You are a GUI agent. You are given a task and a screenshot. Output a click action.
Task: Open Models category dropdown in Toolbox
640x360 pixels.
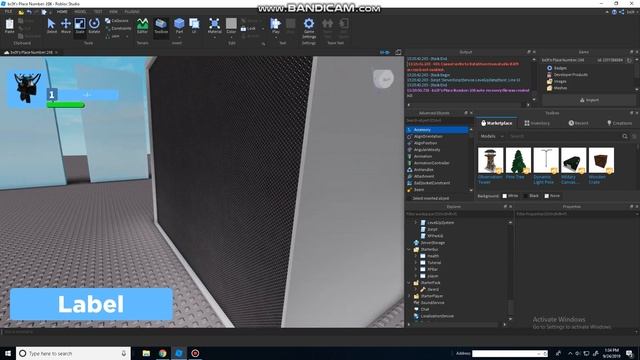492,136
